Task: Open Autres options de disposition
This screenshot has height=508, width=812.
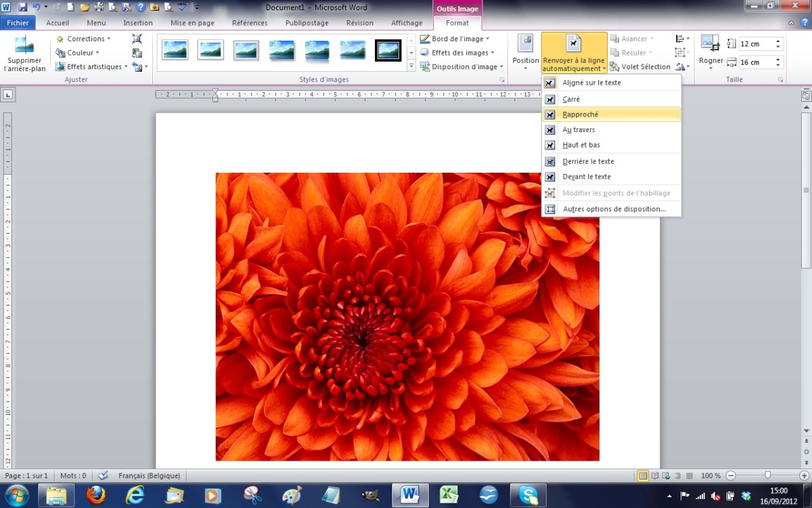Action: tap(612, 209)
